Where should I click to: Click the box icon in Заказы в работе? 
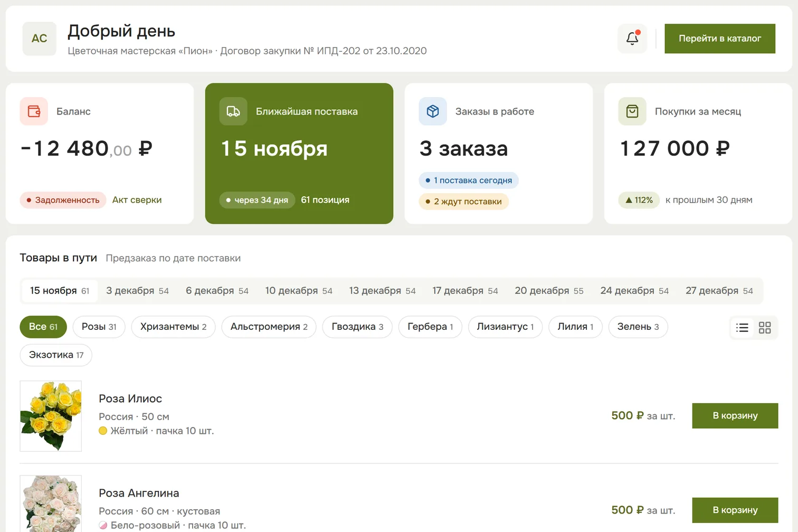[x=433, y=111]
